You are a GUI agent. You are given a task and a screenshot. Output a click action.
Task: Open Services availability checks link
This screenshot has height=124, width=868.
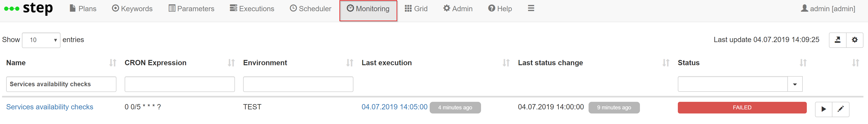point(50,107)
